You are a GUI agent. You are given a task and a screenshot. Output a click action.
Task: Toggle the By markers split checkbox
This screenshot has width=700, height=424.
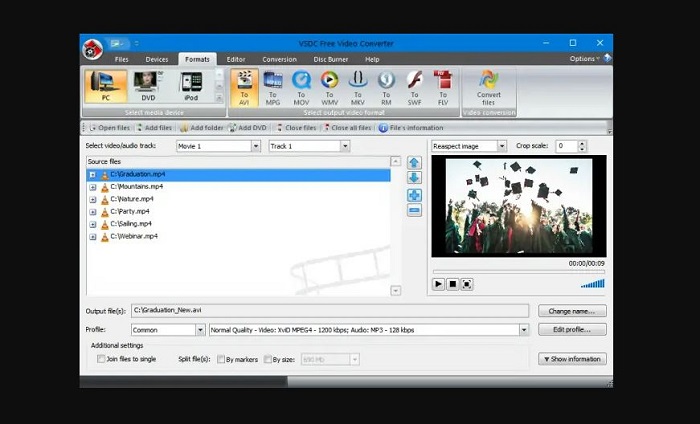[221, 358]
